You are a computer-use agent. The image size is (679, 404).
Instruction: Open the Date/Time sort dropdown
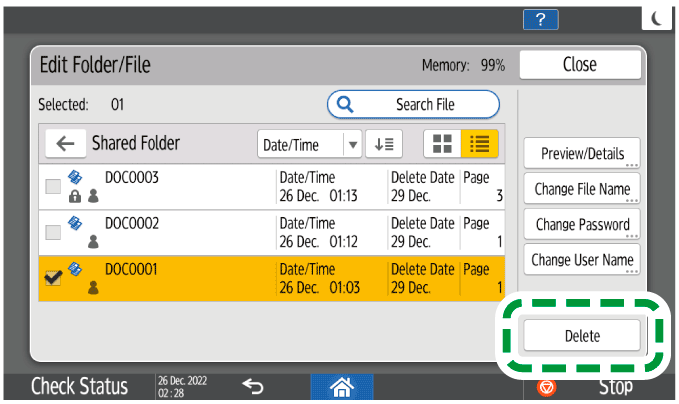[x=309, y=145]
